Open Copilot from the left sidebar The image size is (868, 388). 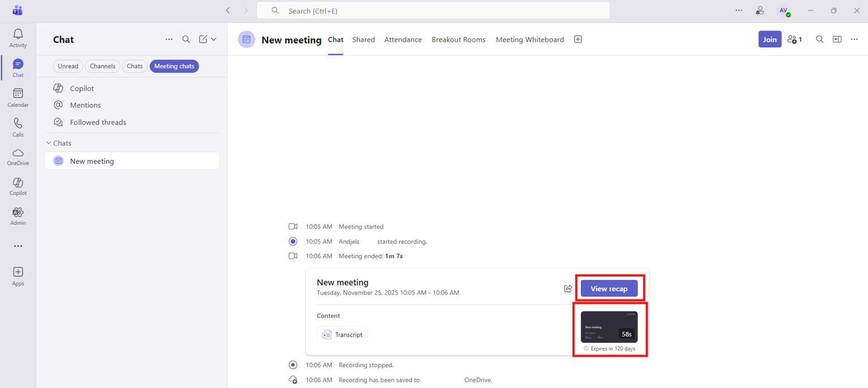[18, 187]
